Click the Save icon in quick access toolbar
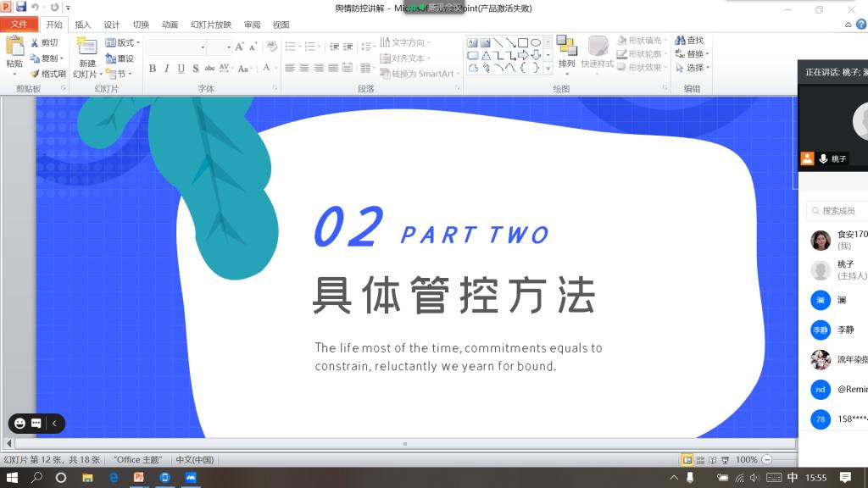The width and height of the screenshot is (868, 488). [21, 7]
